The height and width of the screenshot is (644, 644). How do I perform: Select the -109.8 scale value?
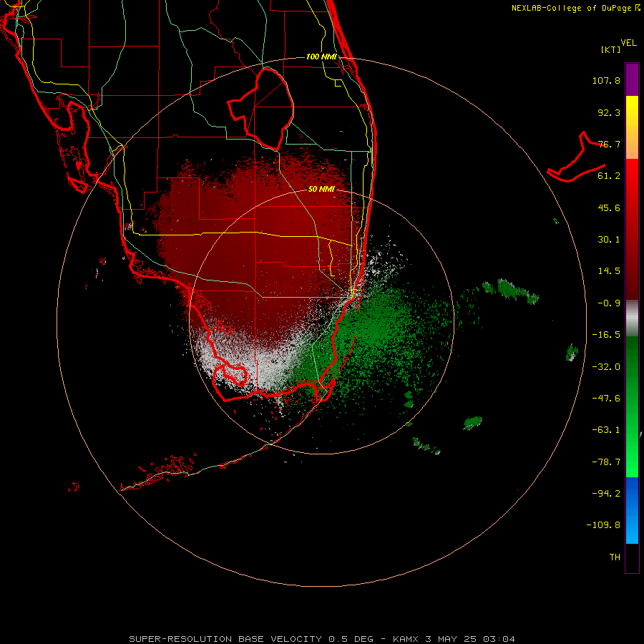point(603,525)
